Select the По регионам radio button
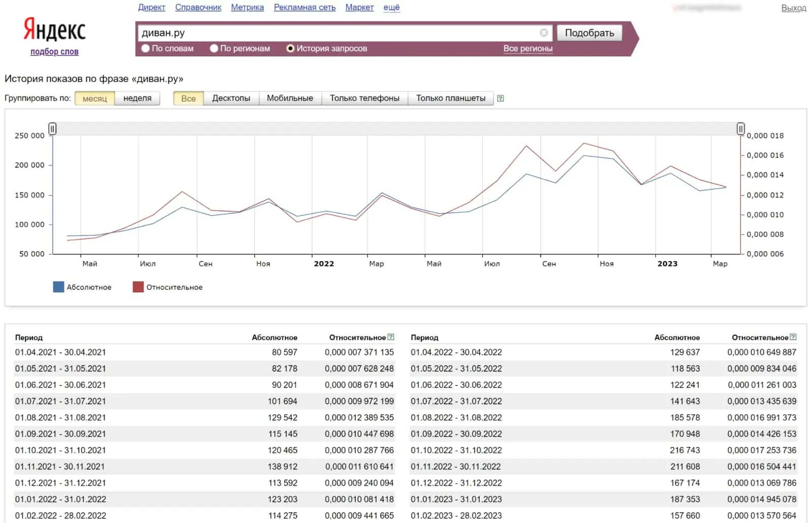The image size is (812, 523). (214, 49)
